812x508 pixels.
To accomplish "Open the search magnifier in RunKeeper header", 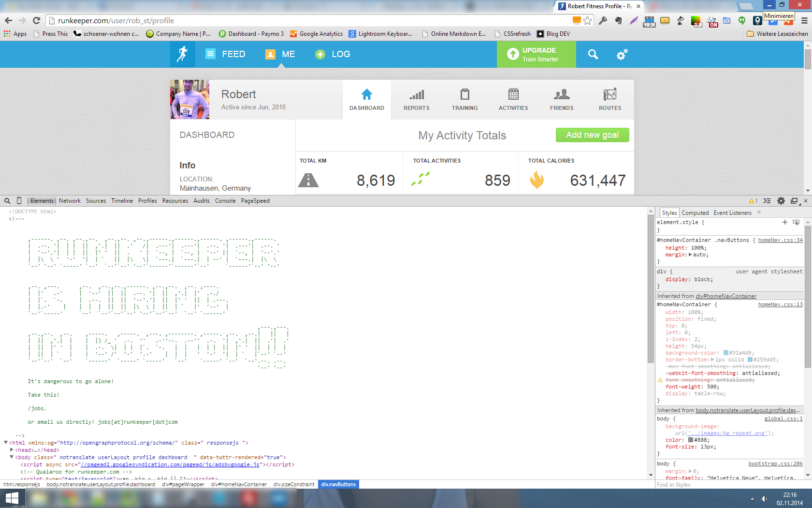I will pos(593,54).
